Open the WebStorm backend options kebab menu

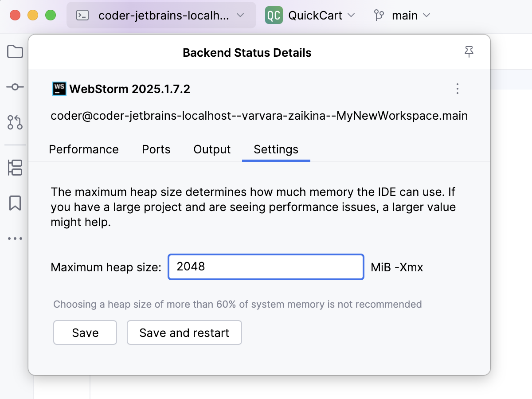458,89
